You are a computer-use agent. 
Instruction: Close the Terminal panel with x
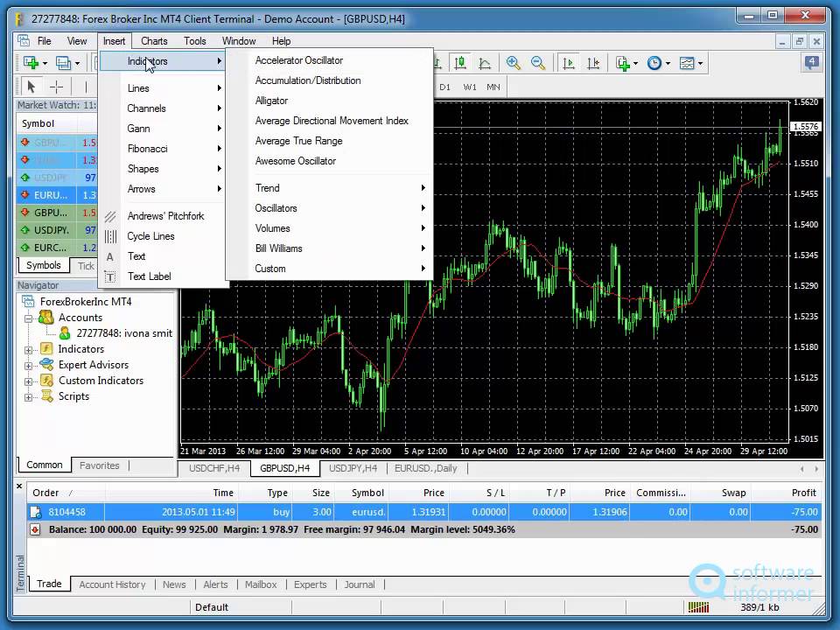pos(19,486)
